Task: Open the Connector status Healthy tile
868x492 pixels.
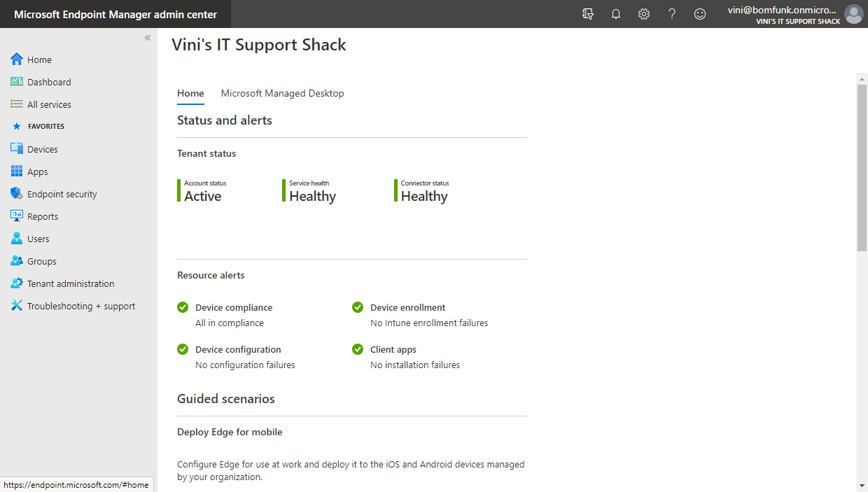Action: tap(421, 191)
